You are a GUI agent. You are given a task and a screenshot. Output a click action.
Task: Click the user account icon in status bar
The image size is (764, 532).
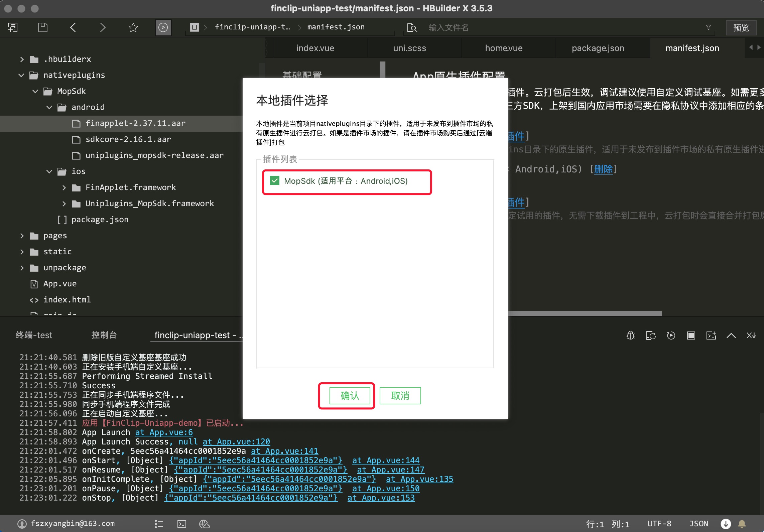pos(22,524)
